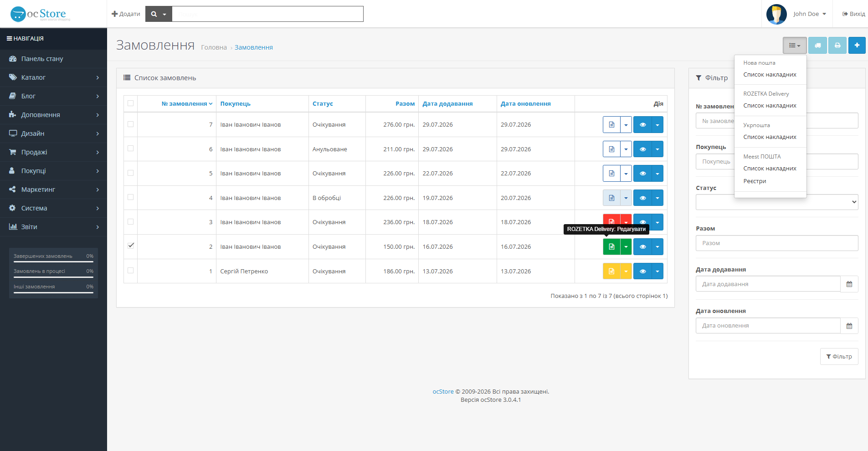868x451 pixels.
Task: Check the checkbox for order 7
Action: pos(131,124)
